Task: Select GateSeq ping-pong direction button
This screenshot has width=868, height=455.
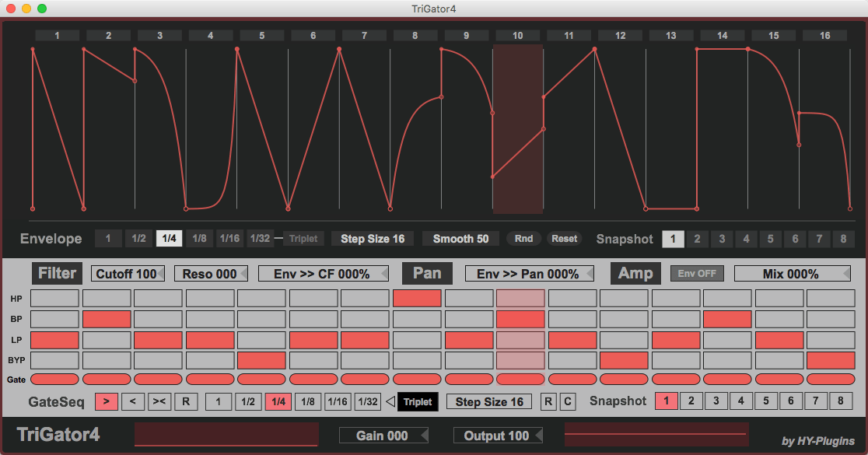Action: pos(159,401)
